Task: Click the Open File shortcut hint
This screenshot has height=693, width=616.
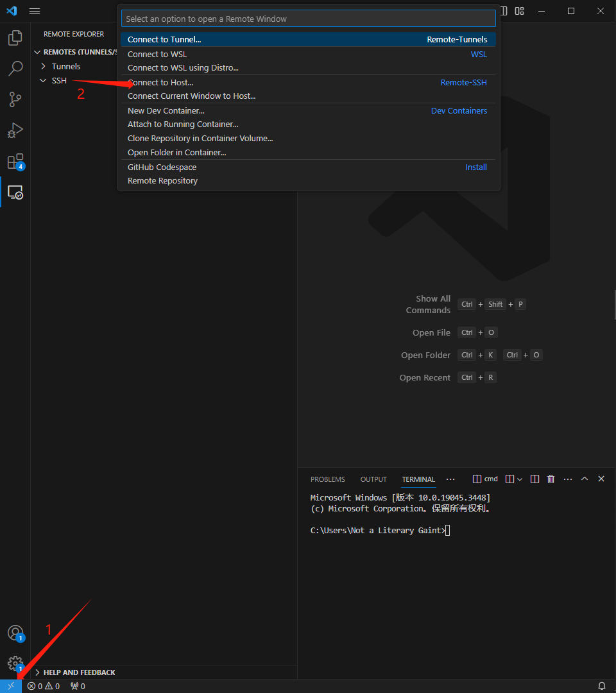Action: (455, 332)
